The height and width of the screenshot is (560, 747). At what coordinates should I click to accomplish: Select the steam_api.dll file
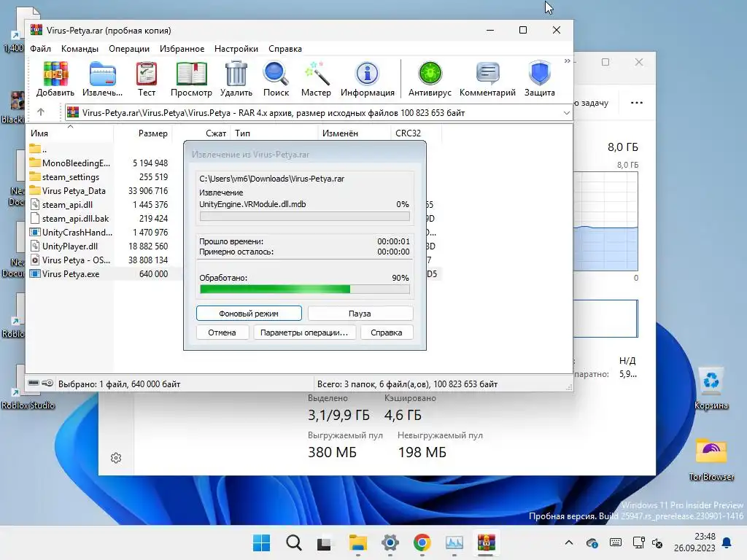click(61, 204)
